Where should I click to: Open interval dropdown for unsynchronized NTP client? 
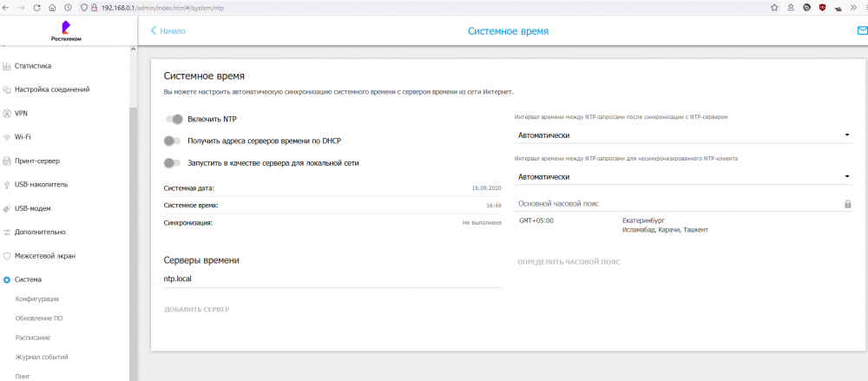coord(683,177)
